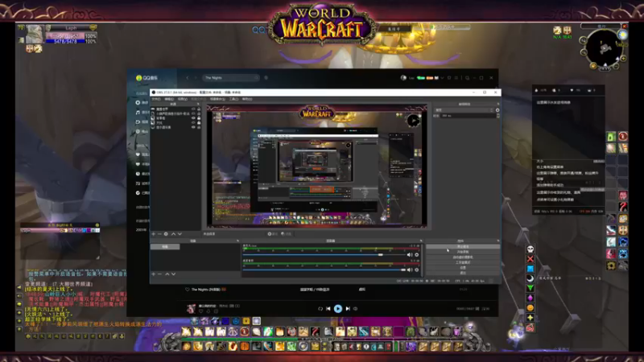Add a new source in OBS Sources dock
The height and width of the screenshot is (362, 644).
coord(154,234)
